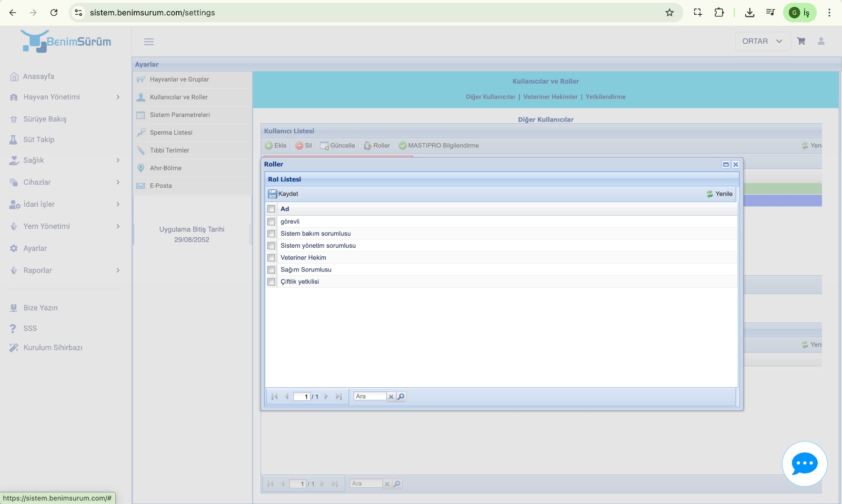Check the görevli role checkbox
The image size is (842, 504).
pos(272,221)
